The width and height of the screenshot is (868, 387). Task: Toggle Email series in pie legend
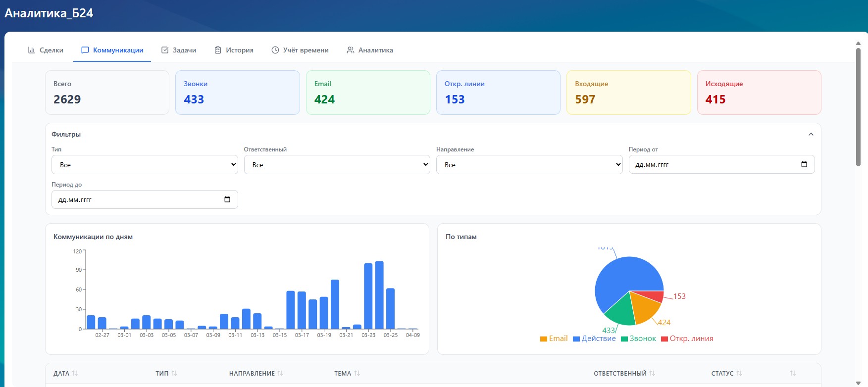click(x=554, y=339)
